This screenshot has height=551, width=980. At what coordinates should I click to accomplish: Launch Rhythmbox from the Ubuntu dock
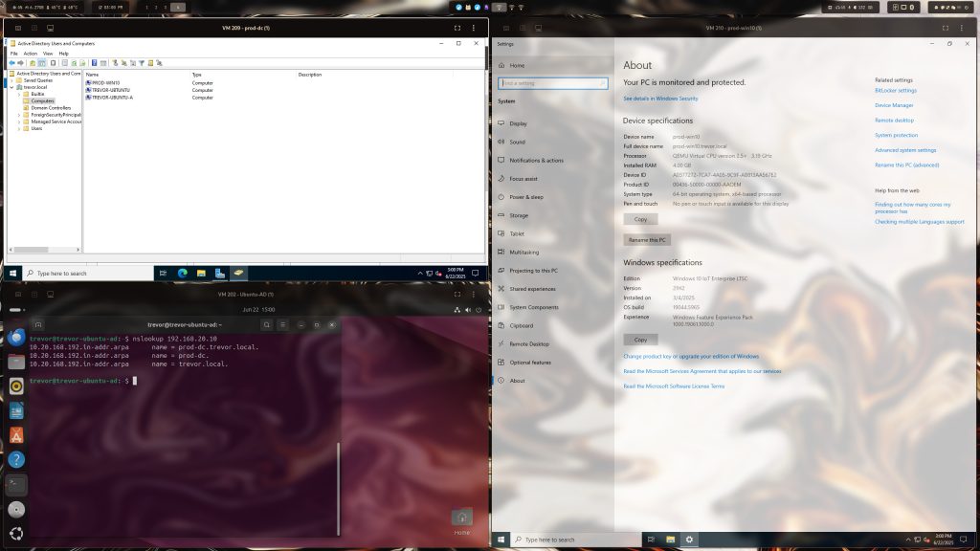[x=16, y=386]
